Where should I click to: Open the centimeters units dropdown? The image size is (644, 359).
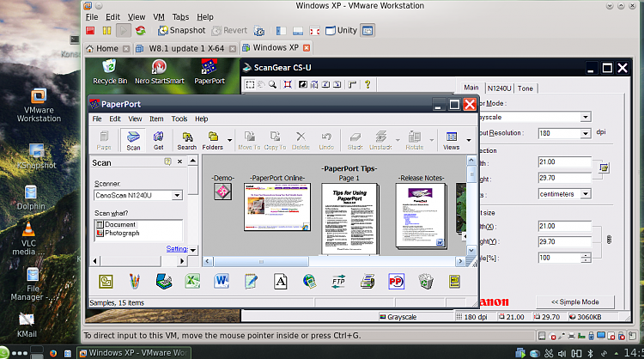click(586, 193)
